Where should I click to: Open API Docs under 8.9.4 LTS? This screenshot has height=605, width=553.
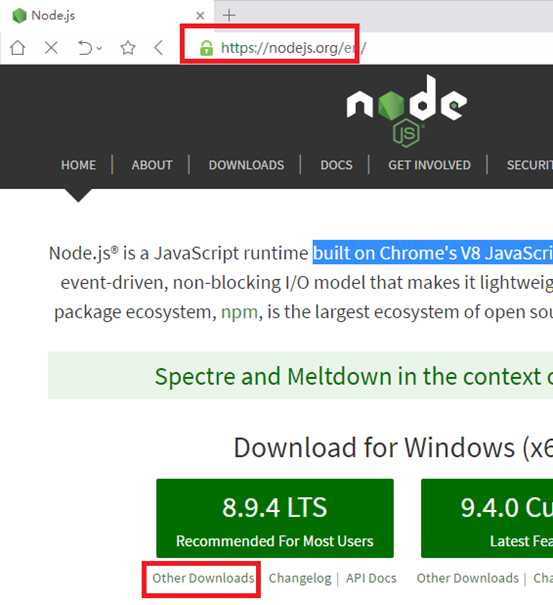click(x=371, y=578)
